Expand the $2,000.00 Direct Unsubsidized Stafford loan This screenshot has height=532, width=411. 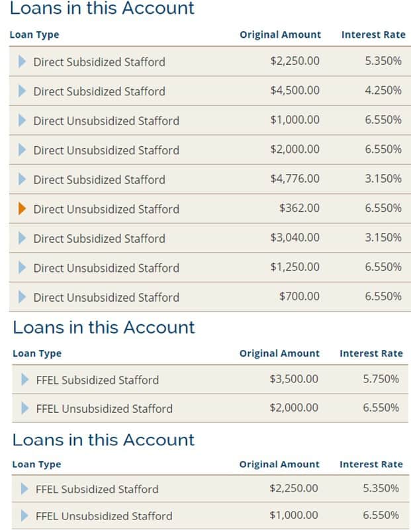click(21, 150)
